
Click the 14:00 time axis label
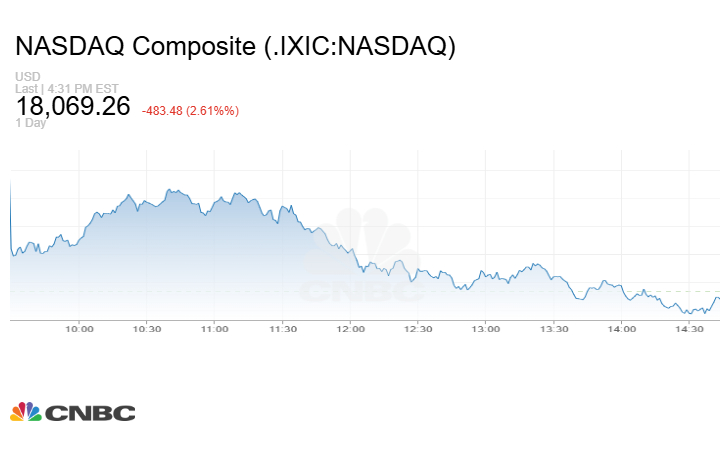[x=621, y=329]
